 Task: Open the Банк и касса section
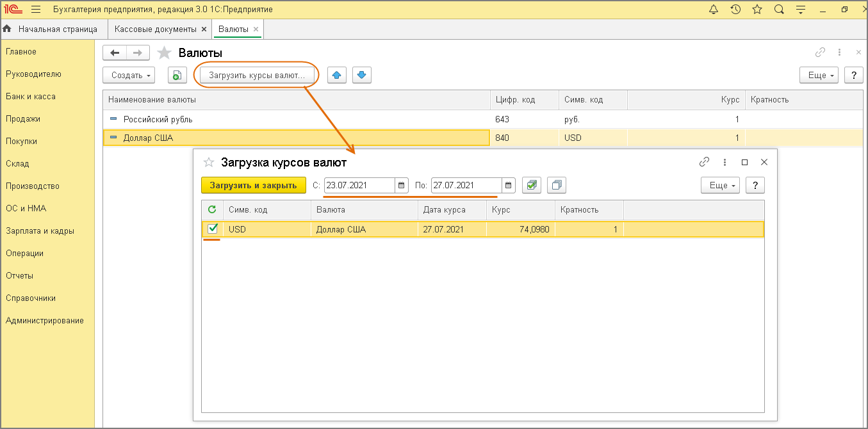[x=31, y=96]
